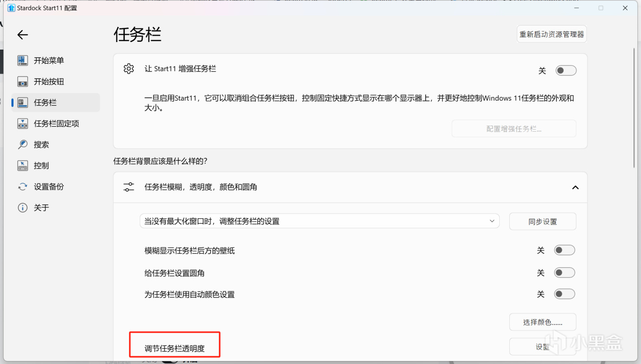Open the 开始菜单 settings page
Viewport: 641px width, 364px height.
pyautogui.click(x=56, y=61)
